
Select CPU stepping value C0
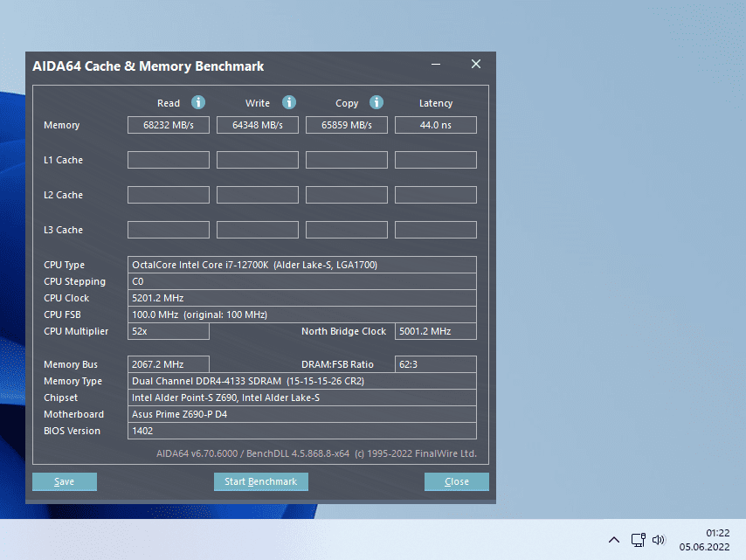pyautogui.click(x=301, y=281)
